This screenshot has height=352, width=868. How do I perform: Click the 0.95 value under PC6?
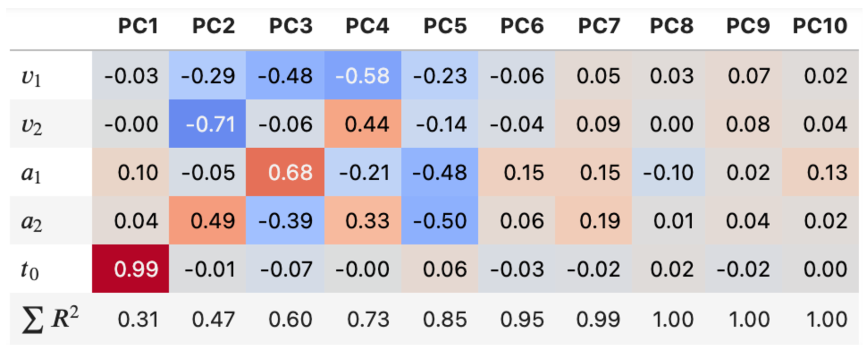[522, 320]
